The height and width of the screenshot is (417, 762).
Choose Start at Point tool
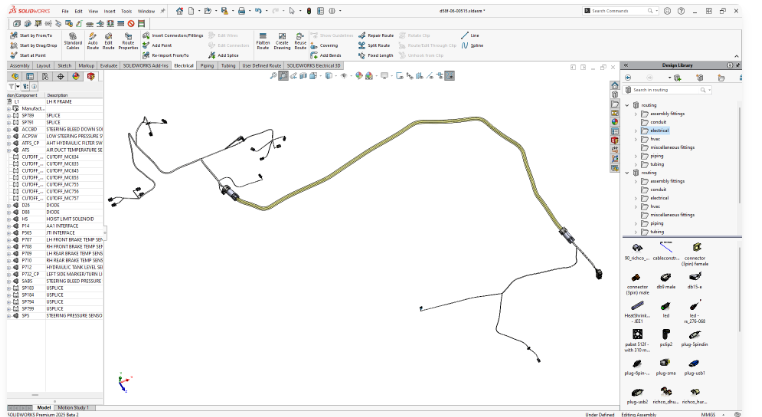(28, 55)
